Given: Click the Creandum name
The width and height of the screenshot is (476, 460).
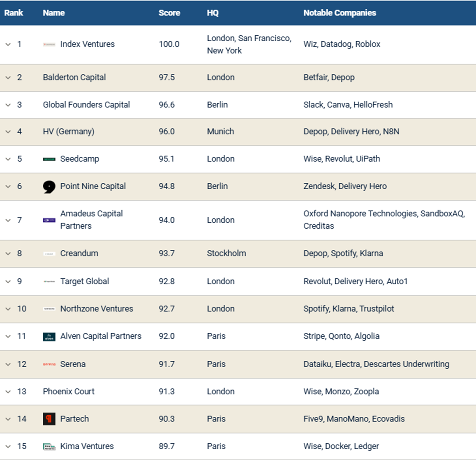Looking at the screenshot, I should 79,253.
